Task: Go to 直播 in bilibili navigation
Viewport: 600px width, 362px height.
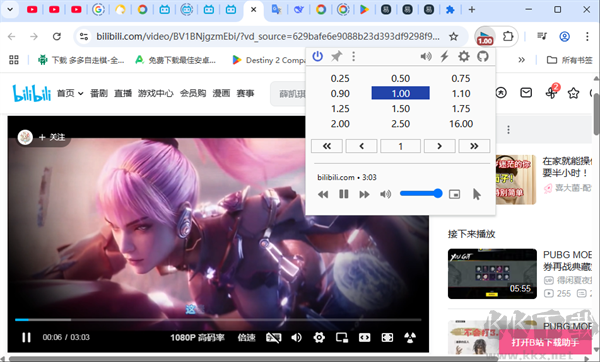Action: 123,93
